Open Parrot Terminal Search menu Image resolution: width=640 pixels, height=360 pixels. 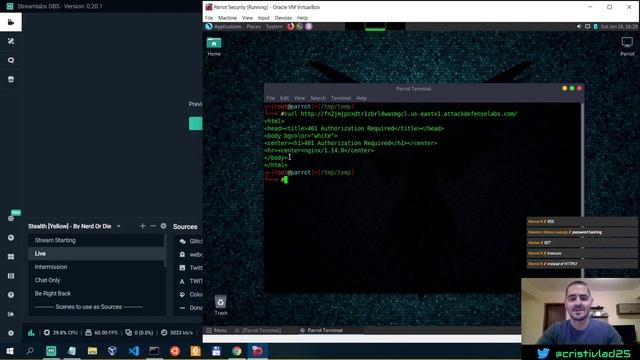point(318,98)
